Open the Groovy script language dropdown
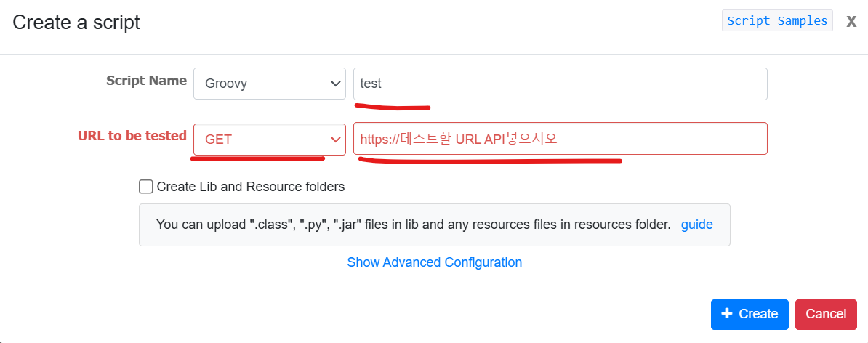868x343 pixels. click(270, 84)
